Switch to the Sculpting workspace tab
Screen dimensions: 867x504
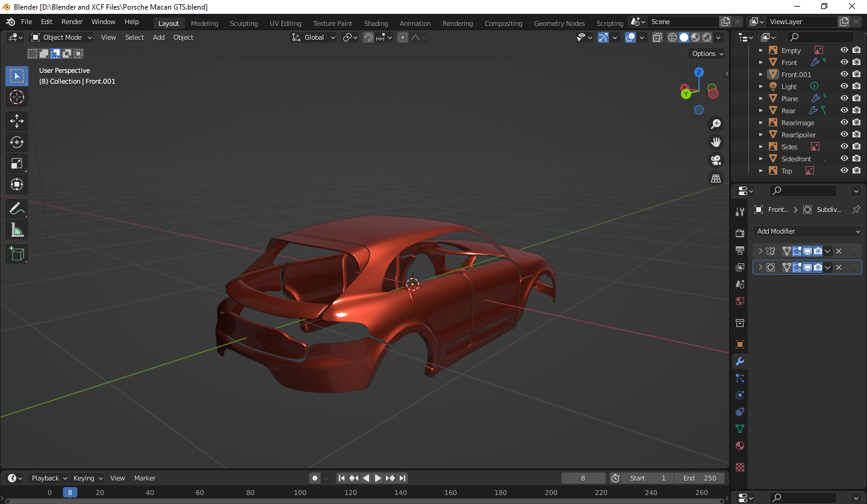[244, 23]
